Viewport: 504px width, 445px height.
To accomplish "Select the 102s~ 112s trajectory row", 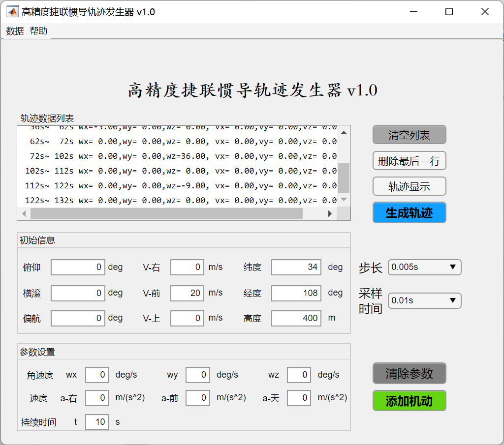I will pos(177,171).
